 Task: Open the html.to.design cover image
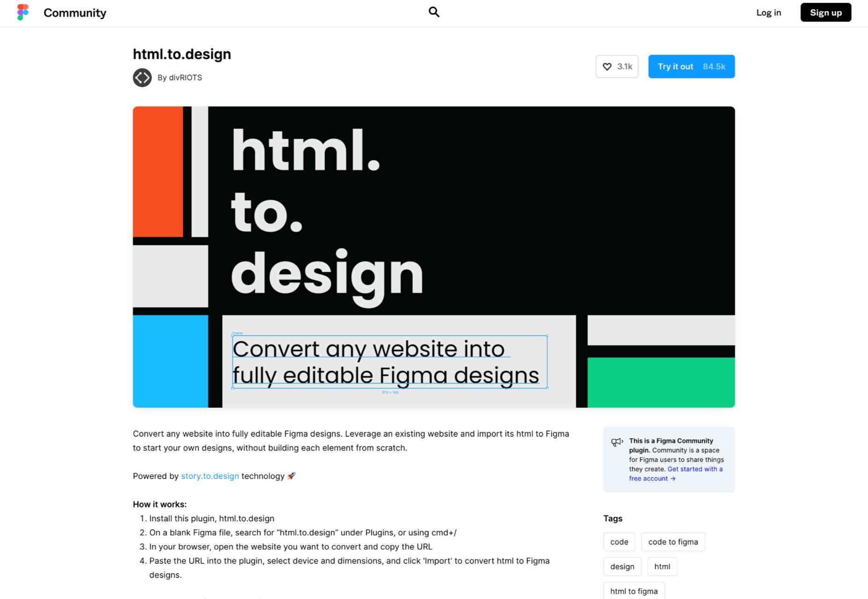point(434,257)
